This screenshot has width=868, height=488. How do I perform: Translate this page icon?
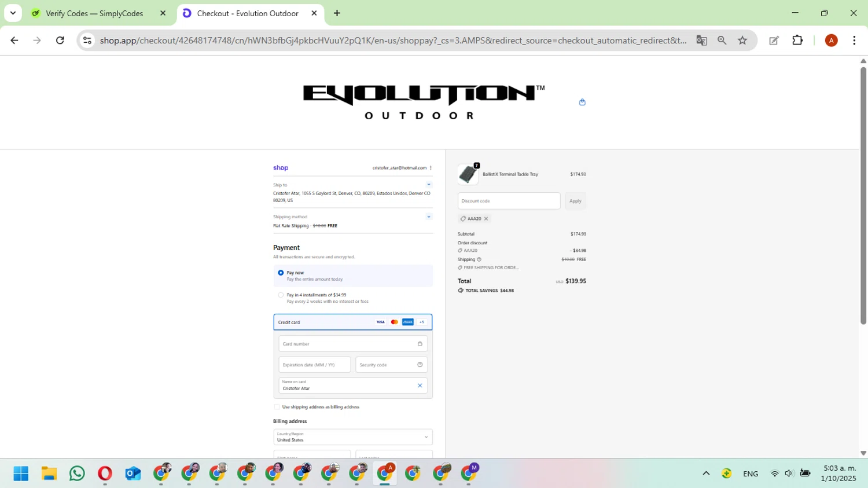coord(701,40)
